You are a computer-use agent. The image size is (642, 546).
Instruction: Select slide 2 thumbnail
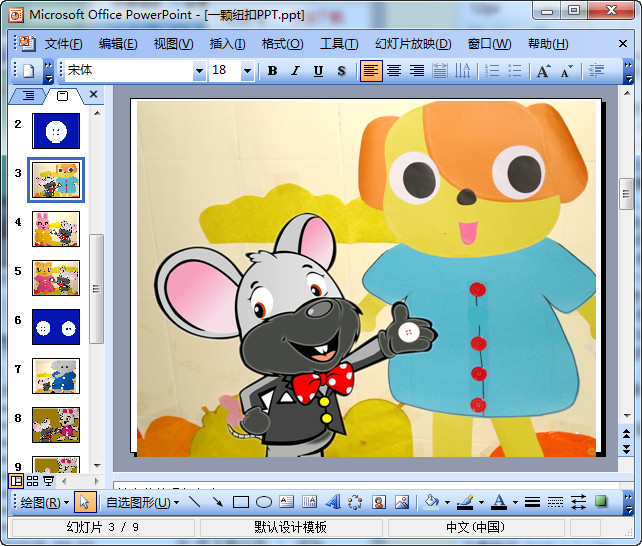(56, 131)
